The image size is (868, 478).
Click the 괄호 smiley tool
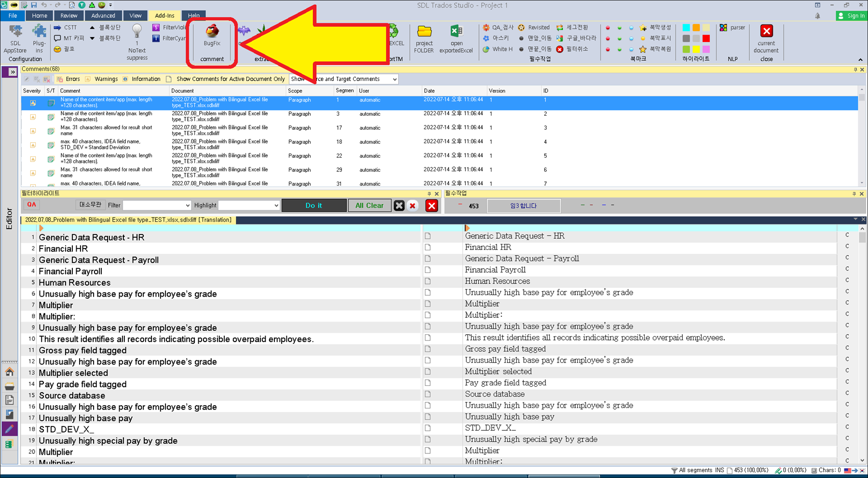tap(64, 49)
